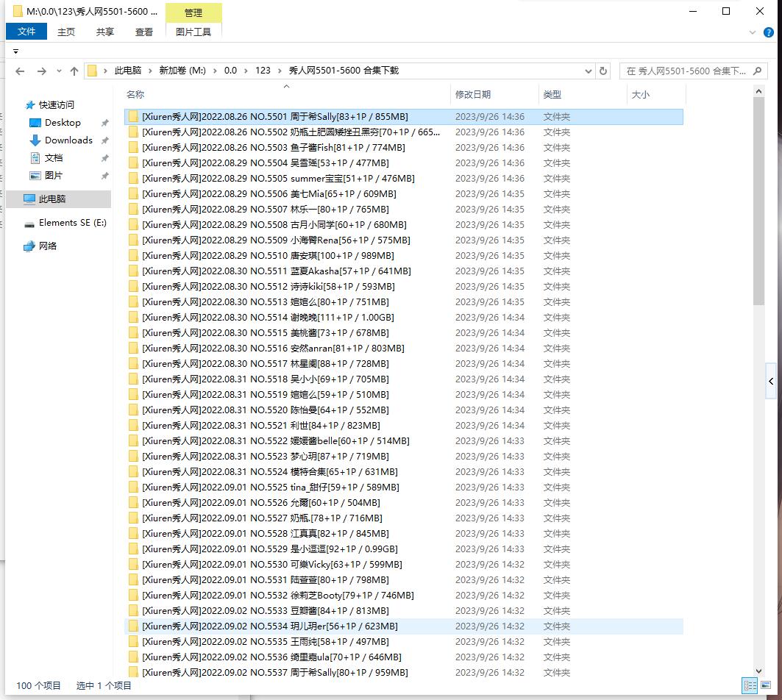Sort by the 类型 column header

click(552, 94)
